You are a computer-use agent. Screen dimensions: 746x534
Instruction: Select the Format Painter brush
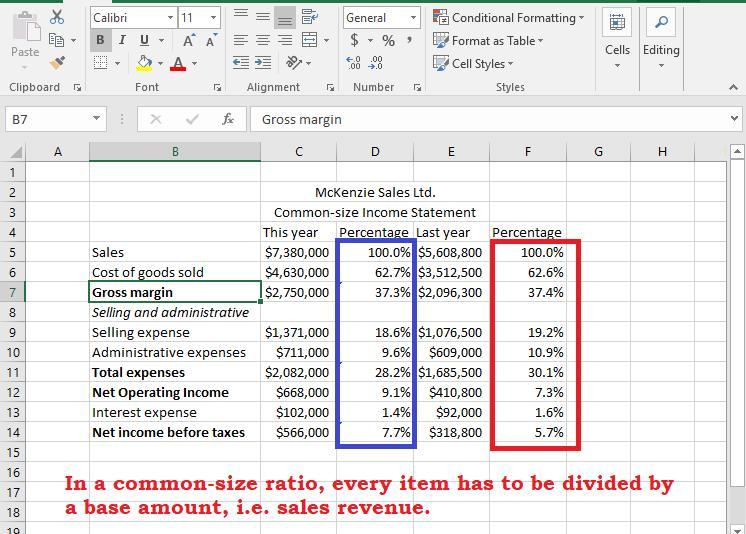pos(57,63)
